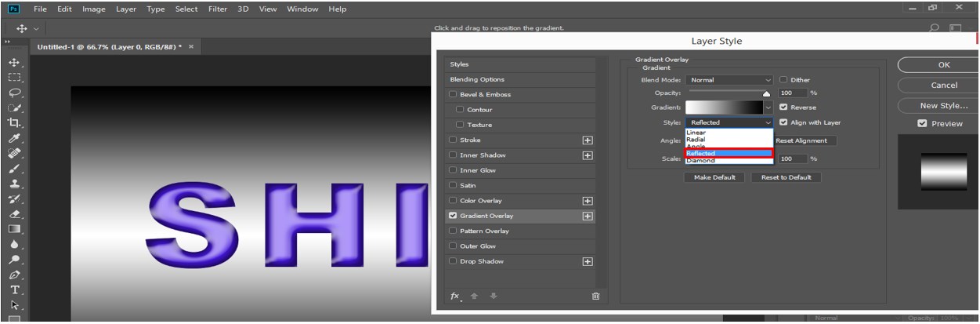Select the Eyedropper tool
Screen dimensions: 980x324
(x=14, y=138)
